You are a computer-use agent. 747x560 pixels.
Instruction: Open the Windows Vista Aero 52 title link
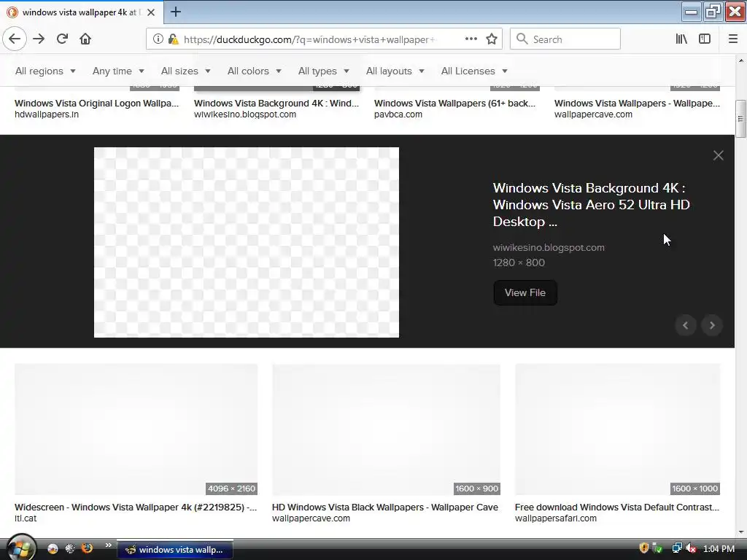tap(591, 205)
